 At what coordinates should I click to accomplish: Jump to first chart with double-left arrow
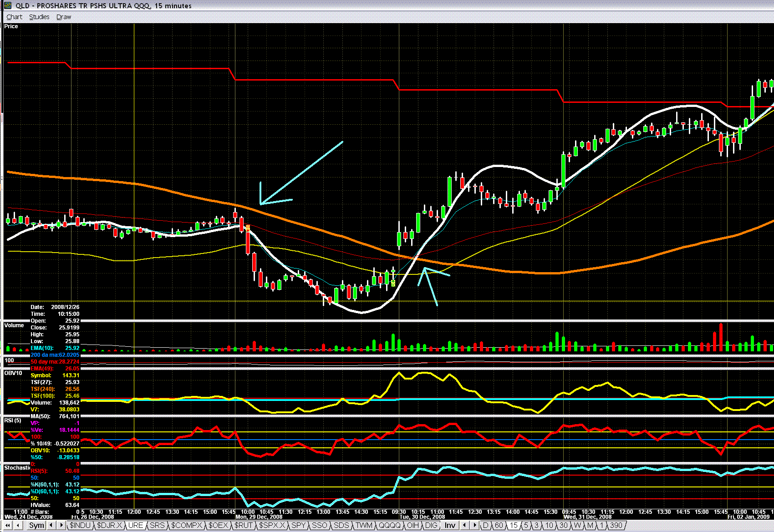[x=8, y=525]
